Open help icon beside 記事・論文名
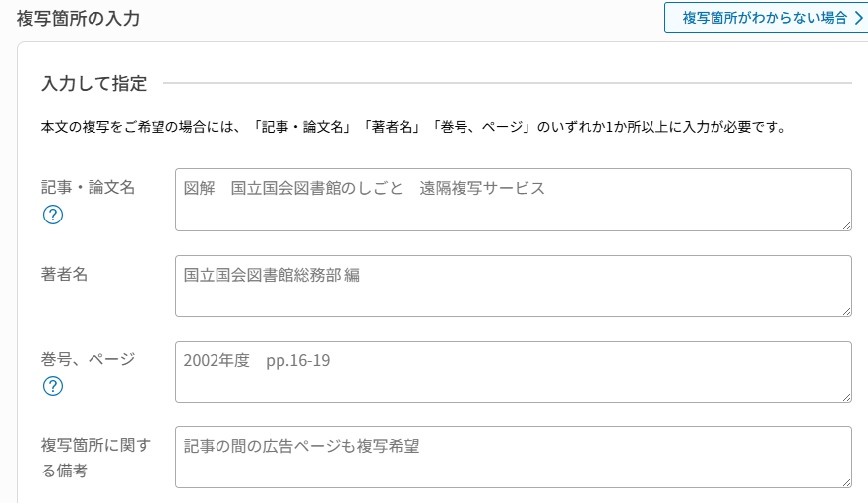Screen dimensions: 868x503 point(53,215)
